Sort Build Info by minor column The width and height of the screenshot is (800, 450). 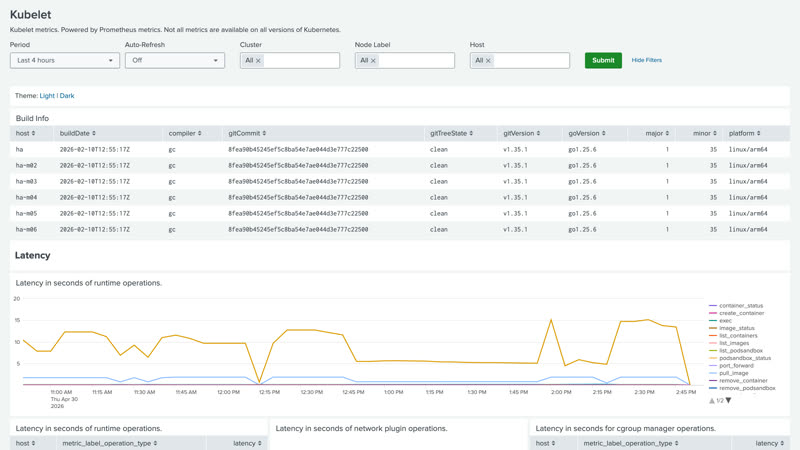click(x=705, y=133)
